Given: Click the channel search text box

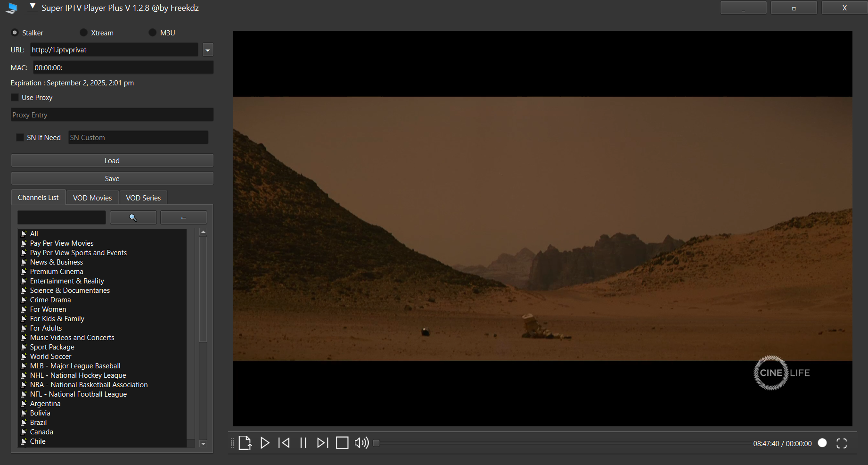Looking at the screenshot, I should (62, 217).
